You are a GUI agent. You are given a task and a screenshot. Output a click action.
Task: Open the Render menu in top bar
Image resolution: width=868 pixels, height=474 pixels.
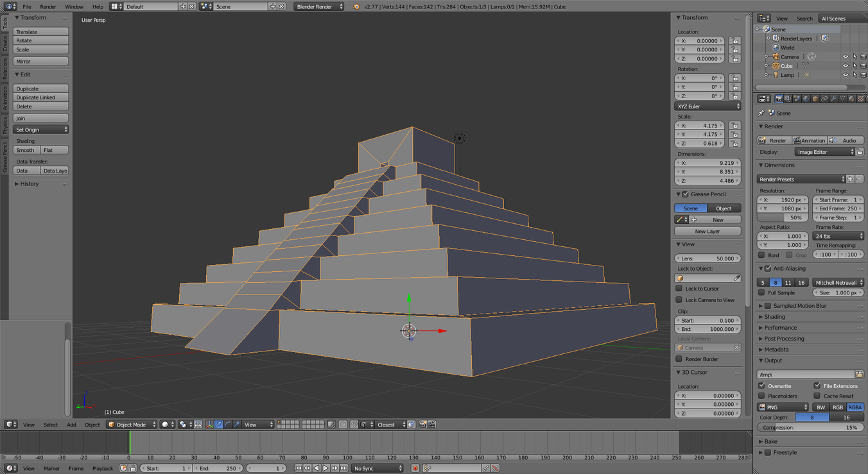[x=48, y=6]
